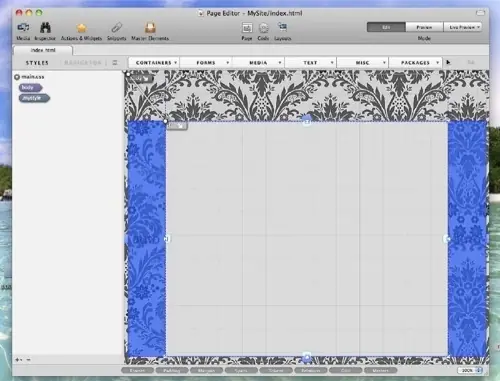Click the body element tag on canvas

pos(142,79)
